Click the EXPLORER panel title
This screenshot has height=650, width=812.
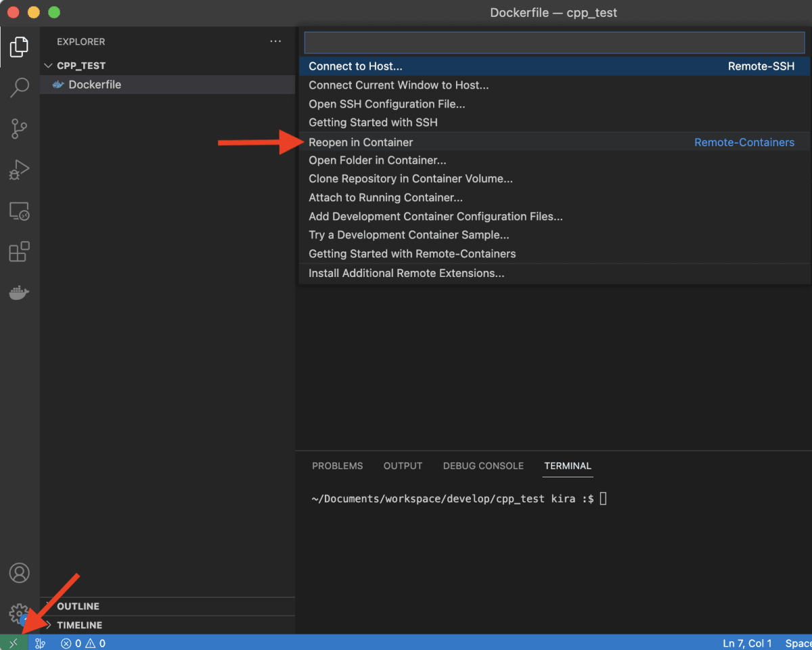click(x=81, y=41)
